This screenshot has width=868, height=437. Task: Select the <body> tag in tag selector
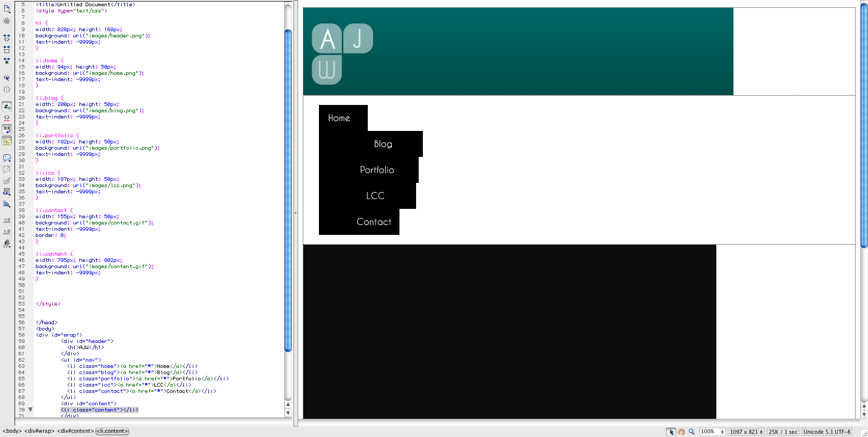click(x=12, y=431)
